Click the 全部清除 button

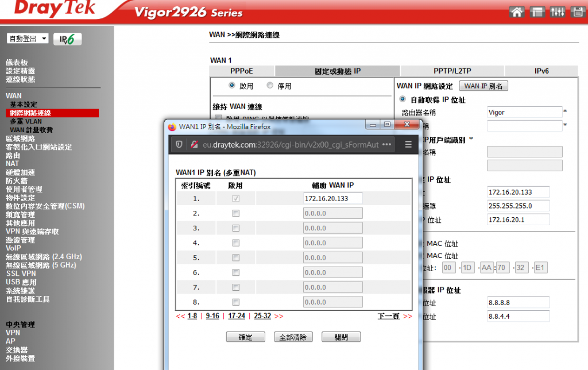click(293, 337)
